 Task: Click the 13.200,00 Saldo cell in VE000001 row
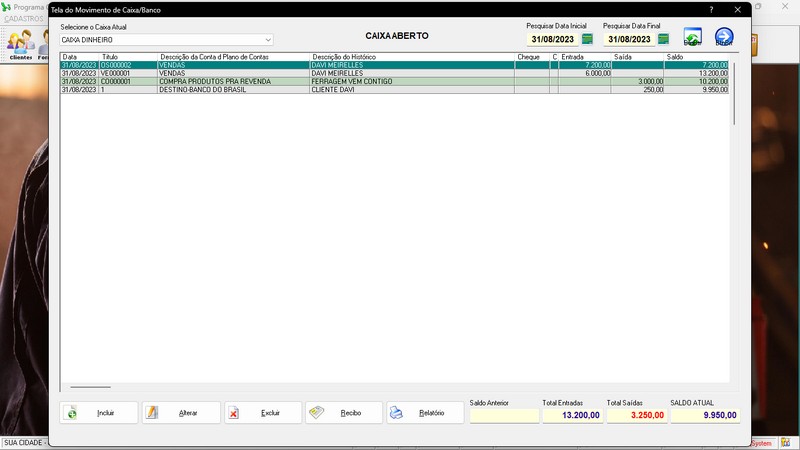[x=696, y=73]
